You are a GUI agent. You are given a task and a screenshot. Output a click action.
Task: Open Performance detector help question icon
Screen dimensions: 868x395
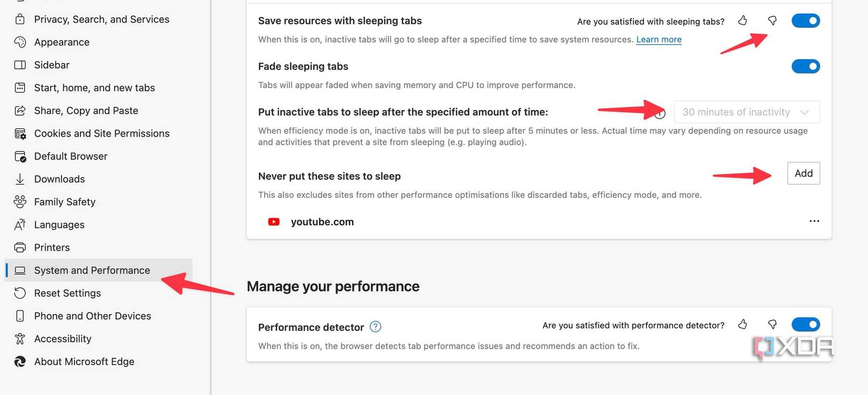pyautogui.click(x=375, y=327)
